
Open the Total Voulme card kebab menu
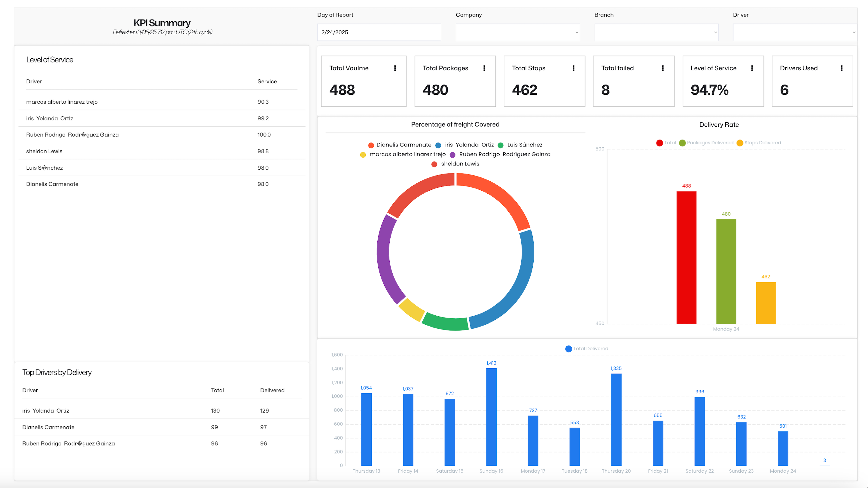(395, 68)
